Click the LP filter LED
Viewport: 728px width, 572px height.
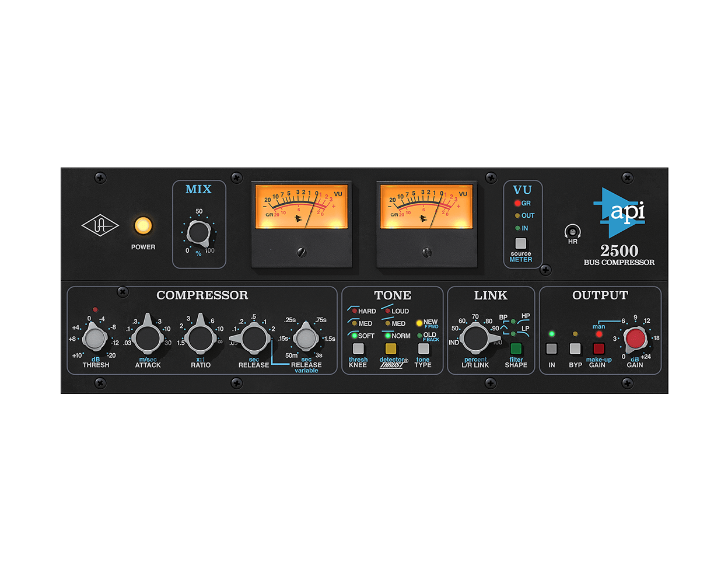tap(513, 334)
